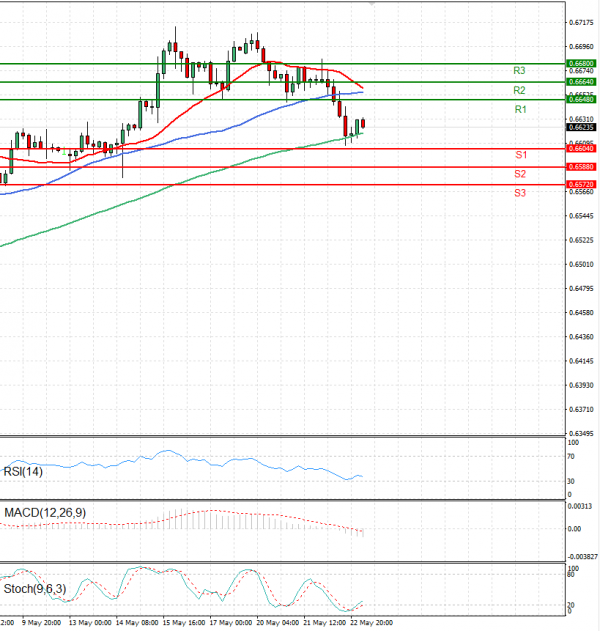Click the R2 resistance label
This screenshot has height=631, width=600.
pyautogui.click(x=519, y=90)
